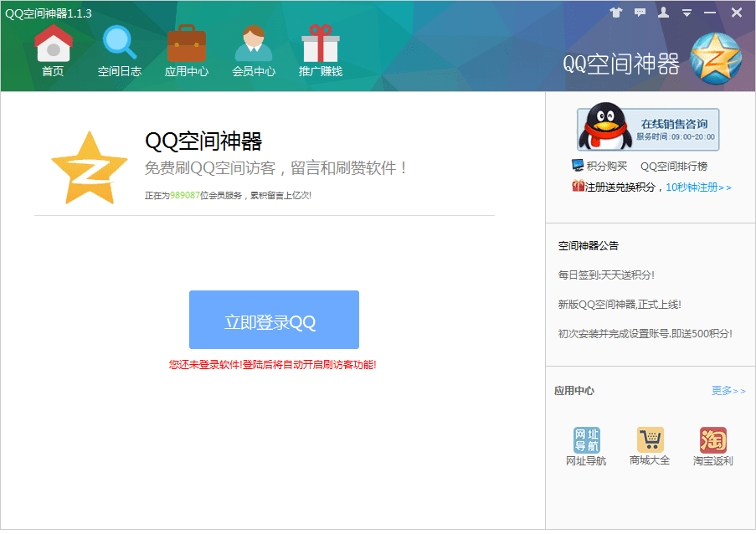756x534 pixels.
Task: Click the 网址导航 app icon
Action: point(586,441)
